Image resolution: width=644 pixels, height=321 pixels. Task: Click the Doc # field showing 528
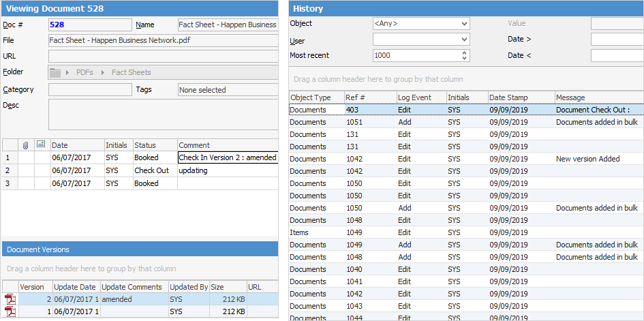click(x=89, y=25)
